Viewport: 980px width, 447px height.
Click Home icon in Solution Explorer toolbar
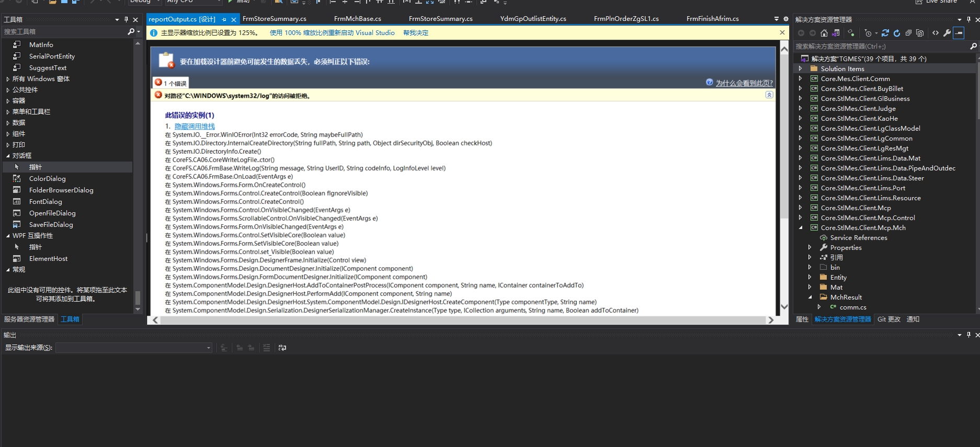pos(824,33)
